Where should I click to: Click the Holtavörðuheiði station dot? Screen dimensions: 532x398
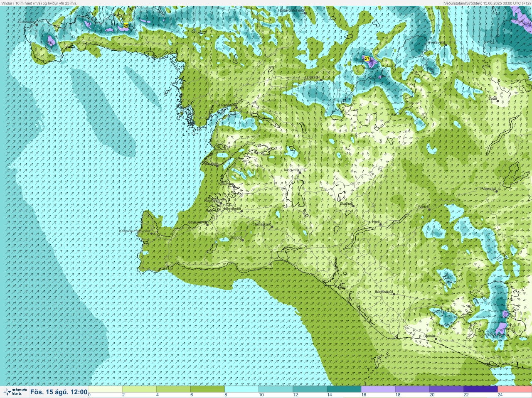point(305,13)
